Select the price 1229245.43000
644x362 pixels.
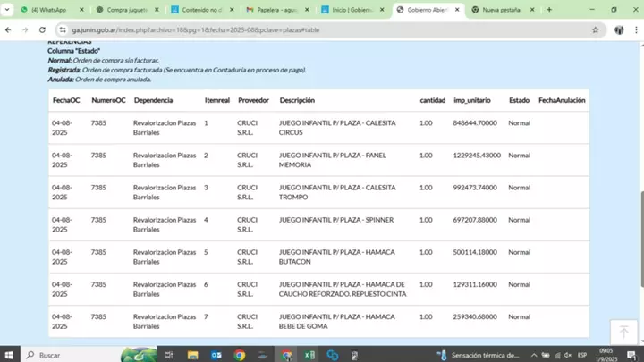477,156
